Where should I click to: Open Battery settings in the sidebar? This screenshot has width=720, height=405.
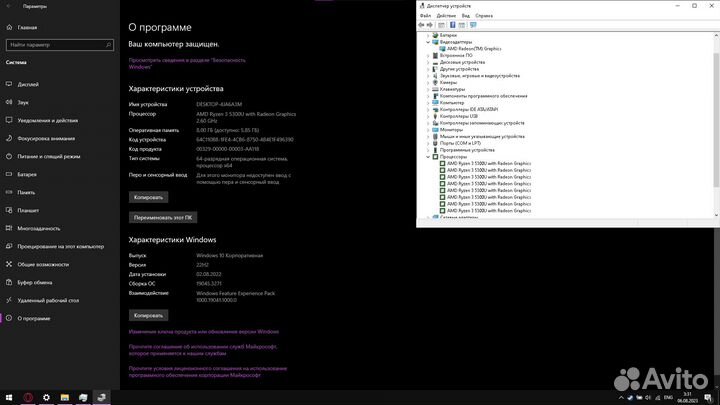[x=27, y=174]
